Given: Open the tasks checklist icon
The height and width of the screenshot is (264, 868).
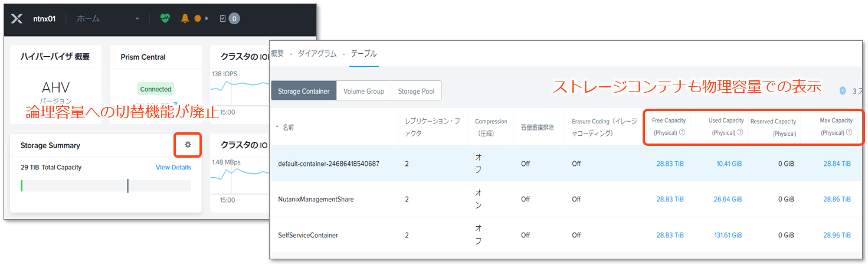Looking at the screenshot, I should pyautogui.click(x=222, y=18).
